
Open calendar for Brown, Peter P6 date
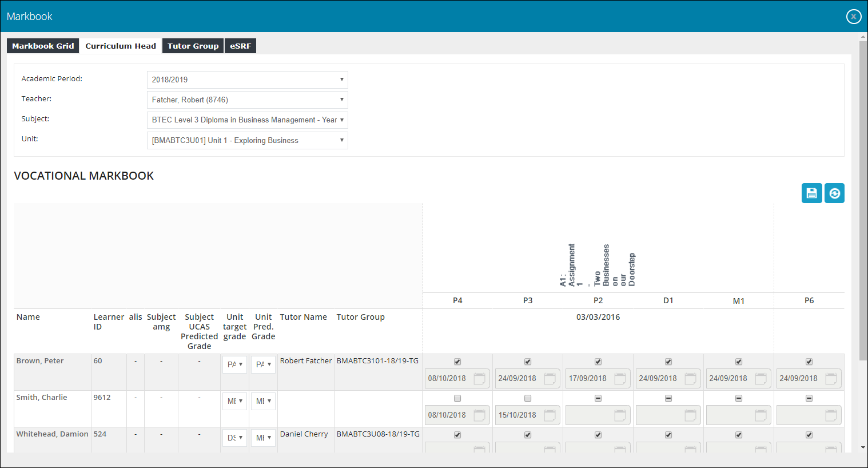pos(831,379)
